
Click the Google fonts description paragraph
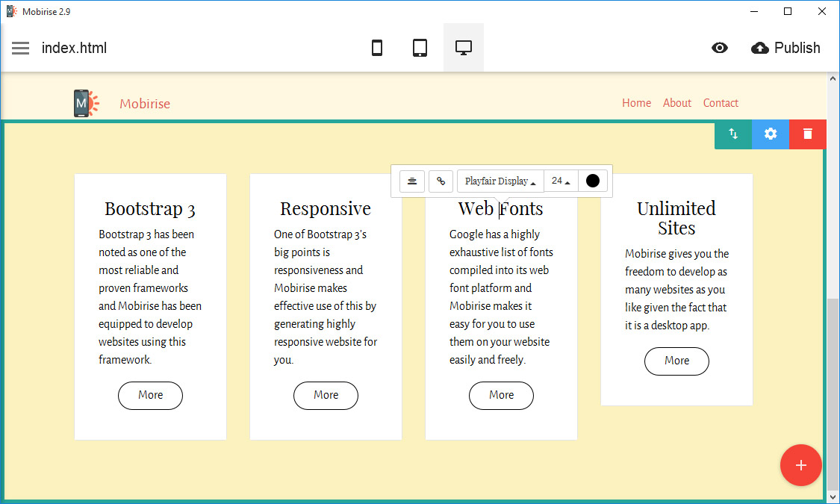tap(502, 297)
